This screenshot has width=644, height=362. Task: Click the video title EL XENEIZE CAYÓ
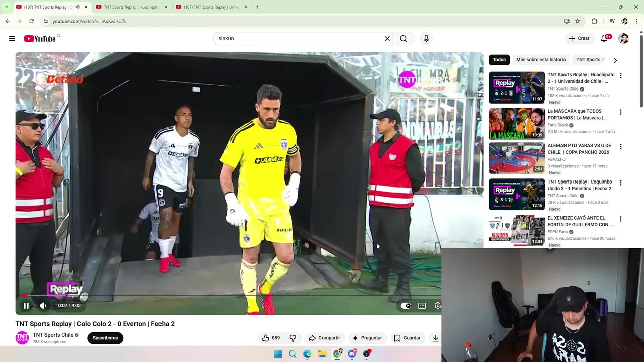click(x=580, y=221)
